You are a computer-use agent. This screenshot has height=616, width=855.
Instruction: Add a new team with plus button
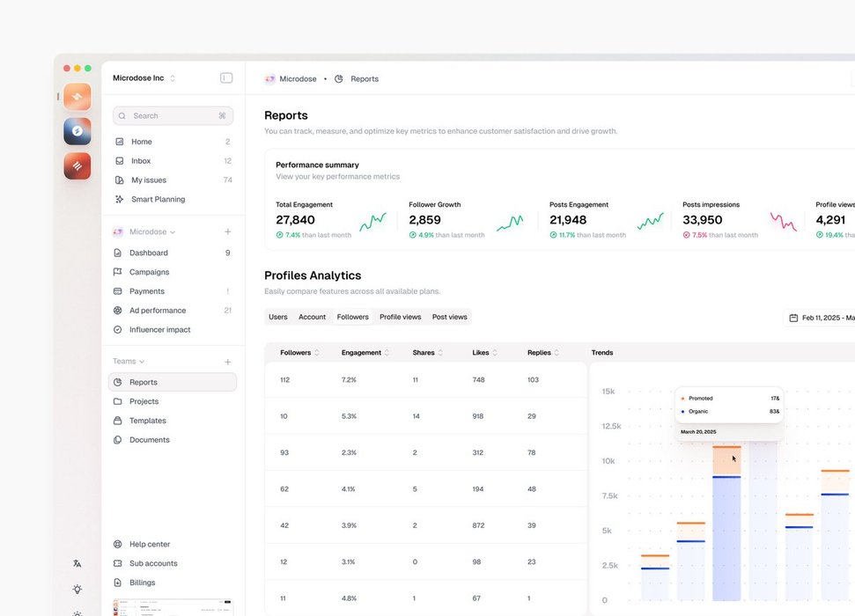(227, 362)
